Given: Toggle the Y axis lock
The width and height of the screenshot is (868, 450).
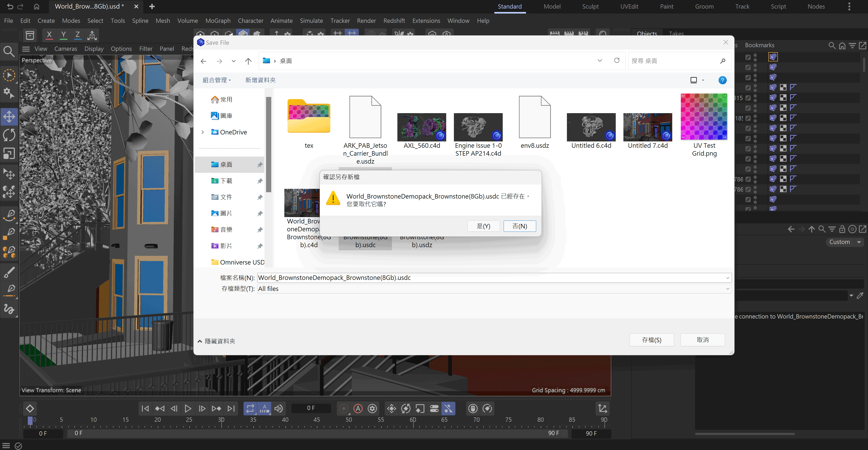Looking at the screenshot, I should coord(63,35).
